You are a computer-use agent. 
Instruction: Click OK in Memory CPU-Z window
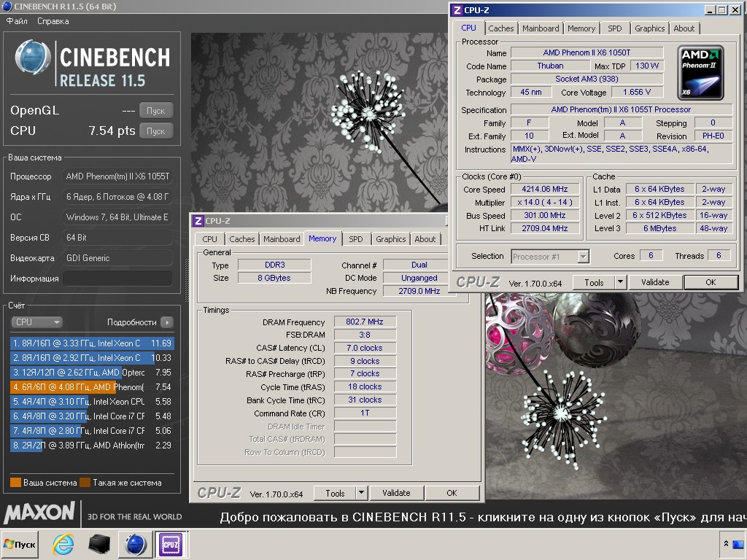(452, 494)
